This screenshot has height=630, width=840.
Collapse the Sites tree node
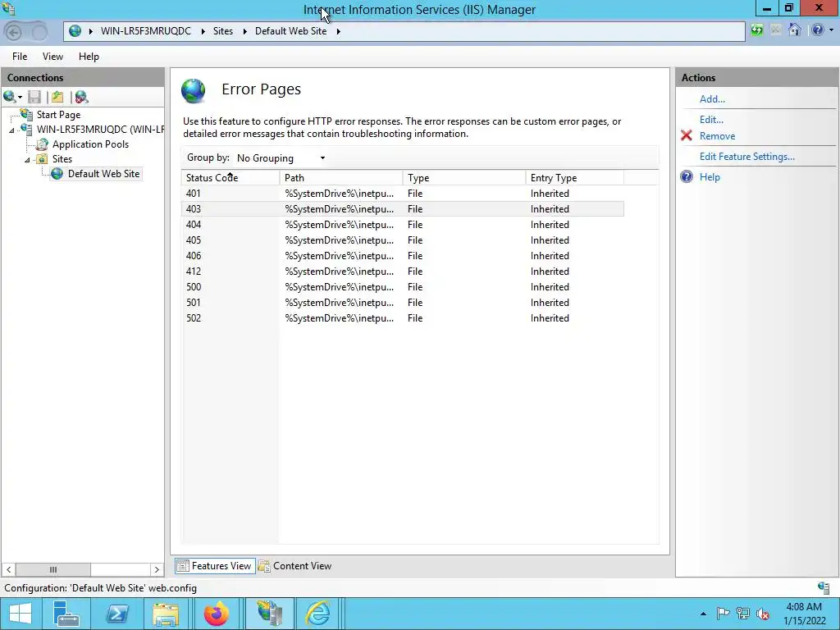[27, 160]
